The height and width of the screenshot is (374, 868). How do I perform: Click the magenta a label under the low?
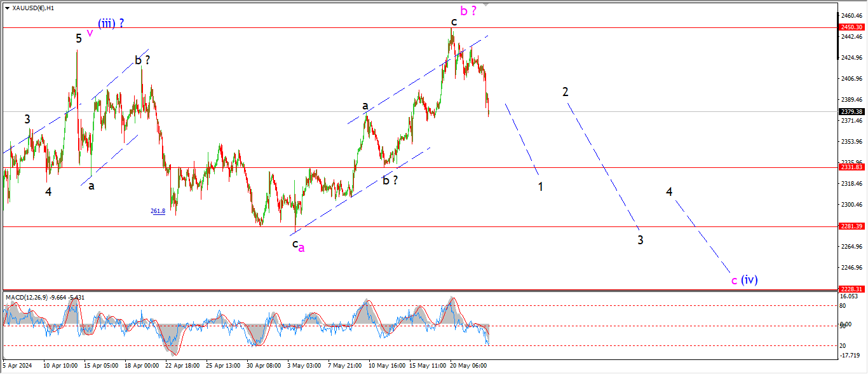(301, 248)
